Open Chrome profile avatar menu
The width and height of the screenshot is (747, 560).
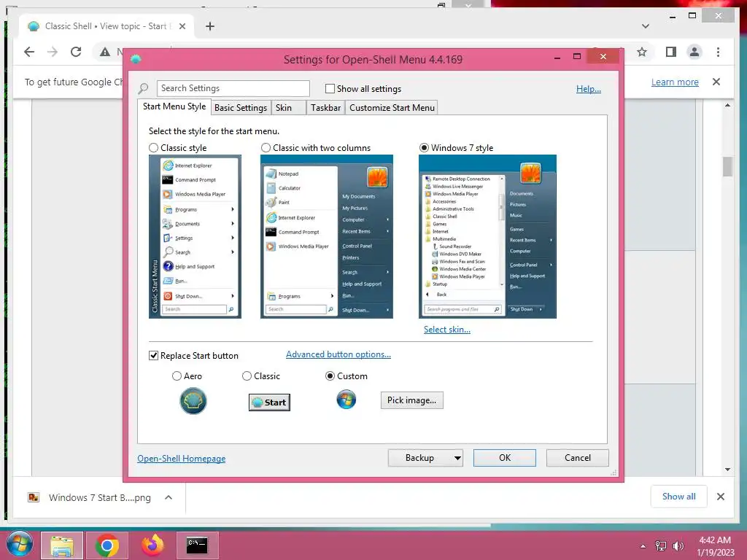point(694,52)
